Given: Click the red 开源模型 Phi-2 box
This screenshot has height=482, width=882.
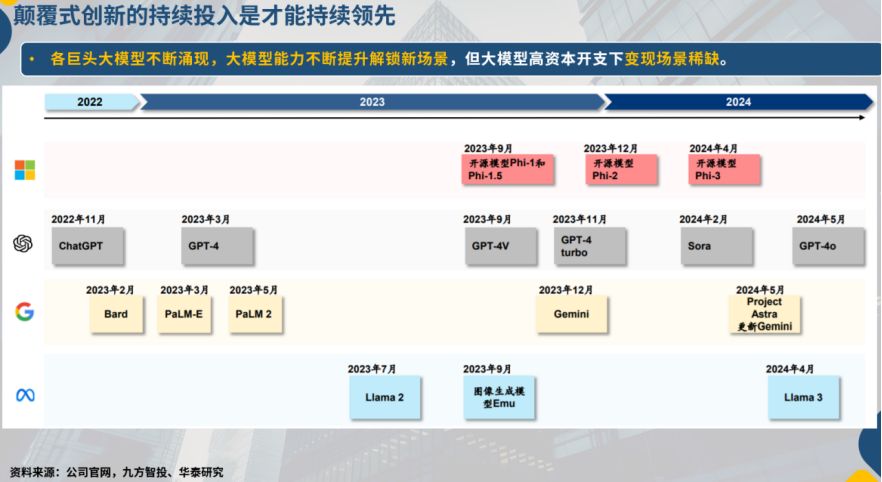Looking at the screenshot, I should 621,170.
